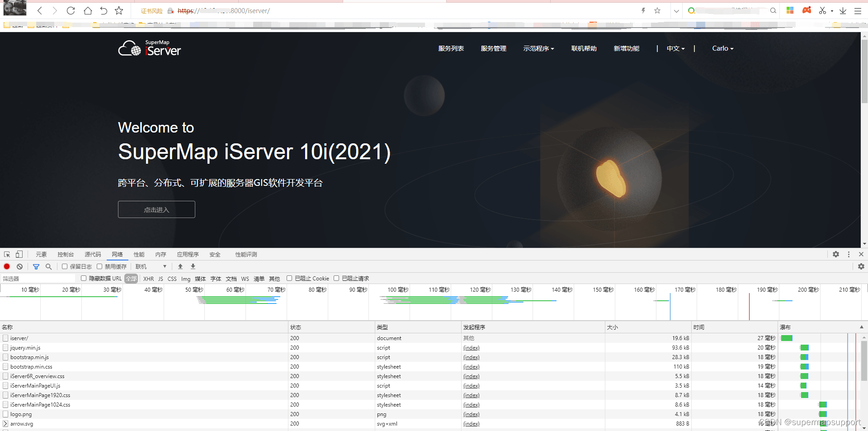Click the red record network log button
This screenshot has height=431, width=868.
point(7,267)
